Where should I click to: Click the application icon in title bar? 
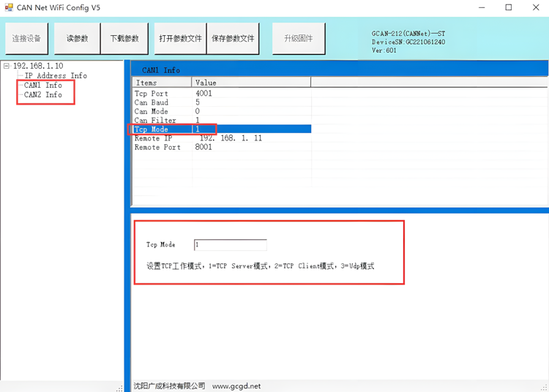click(x=8, y=7)
